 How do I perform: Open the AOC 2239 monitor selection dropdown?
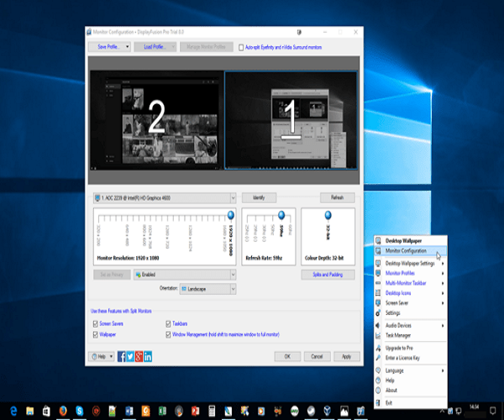click(165, 198)
